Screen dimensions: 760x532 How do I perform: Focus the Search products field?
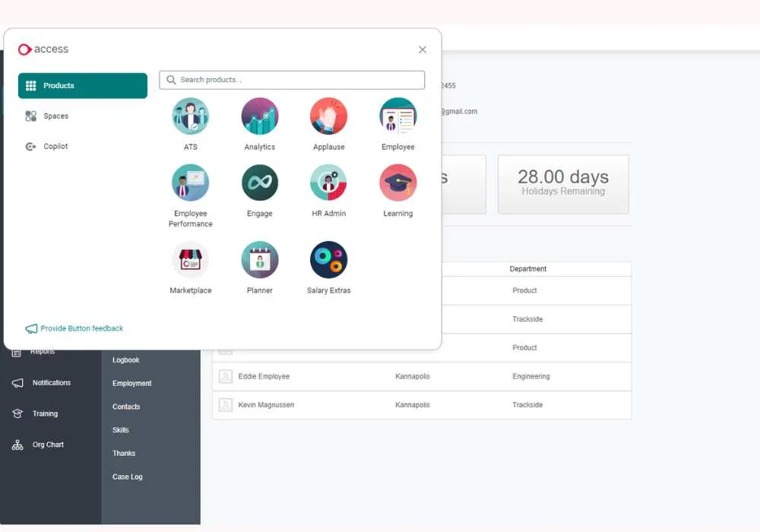pos(292,80)
